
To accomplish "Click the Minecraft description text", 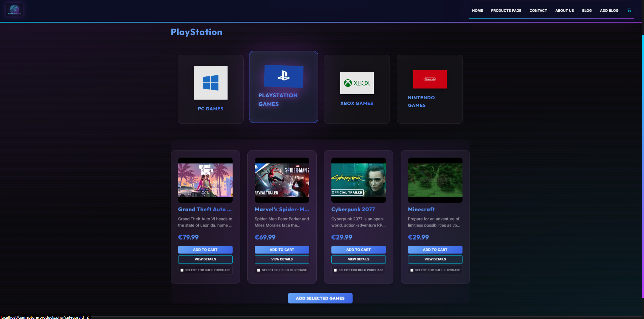I will 434,222.
